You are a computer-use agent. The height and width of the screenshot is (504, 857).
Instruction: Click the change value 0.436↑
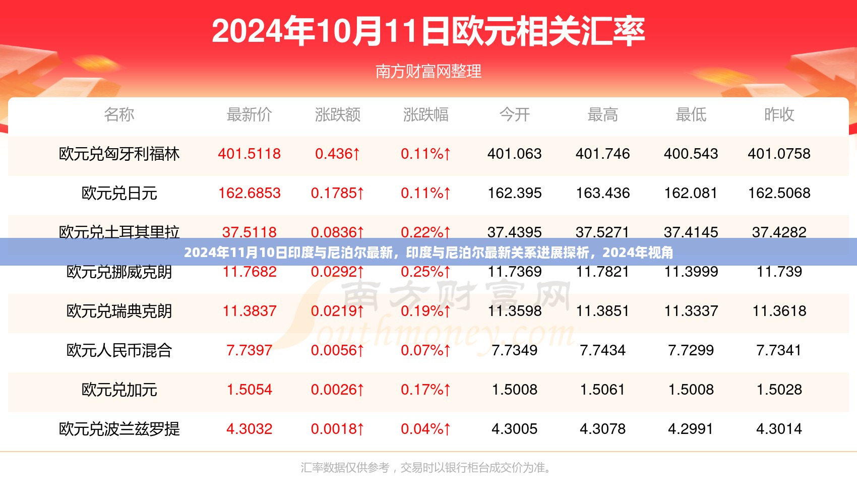pyautogui.click(x=337, y=154)
